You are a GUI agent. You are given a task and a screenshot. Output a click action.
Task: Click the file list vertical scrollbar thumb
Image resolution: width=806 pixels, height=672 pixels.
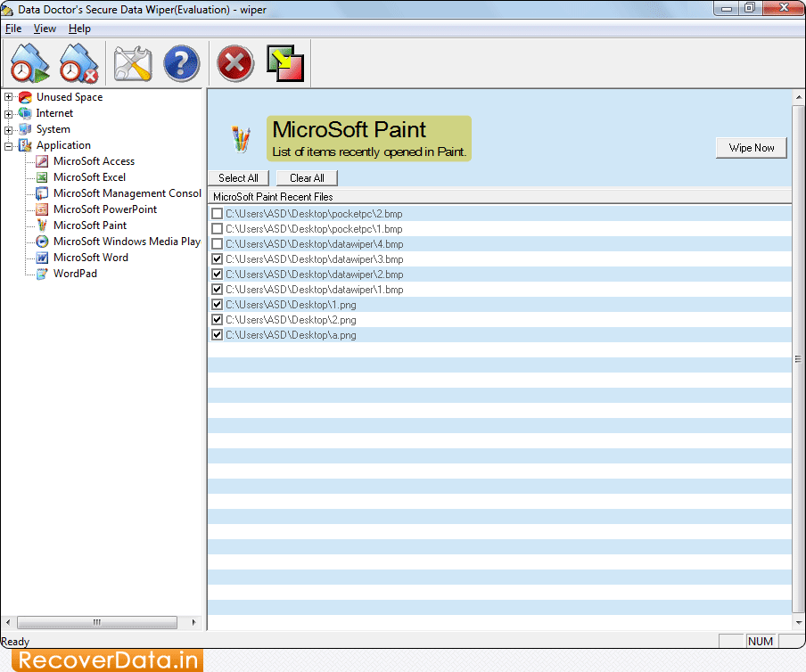[798, 359]
